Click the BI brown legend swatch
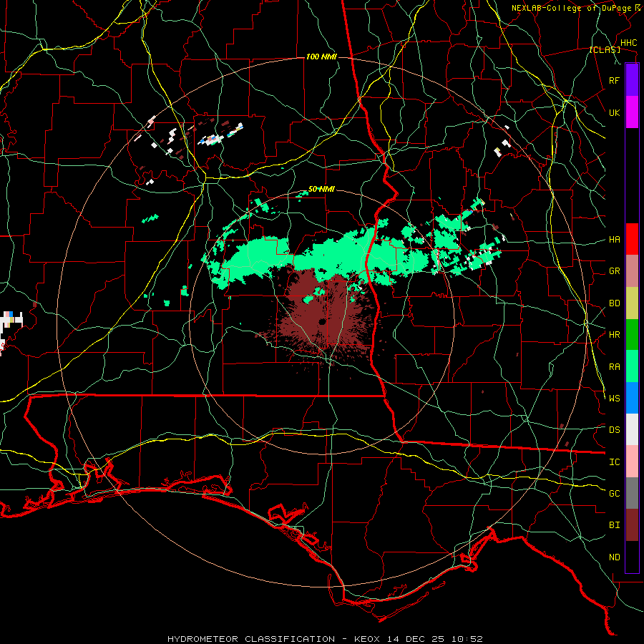Screen dimensions: 644x644 (x=632, y=525)
